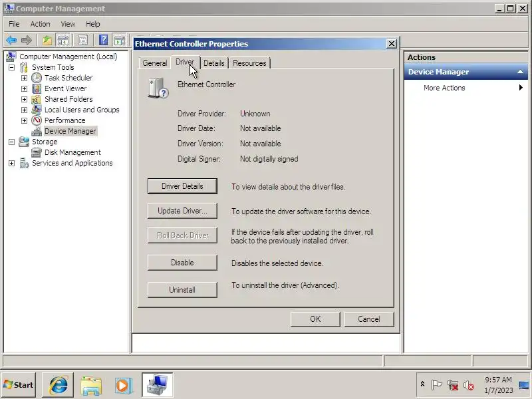Open Windows Explorer folder from taskbar

[x=91, y=385]
